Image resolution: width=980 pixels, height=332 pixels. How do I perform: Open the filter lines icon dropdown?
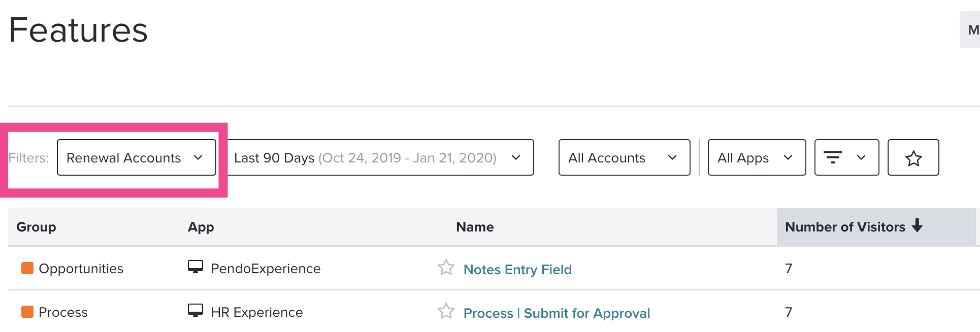[x=846, y=157]
